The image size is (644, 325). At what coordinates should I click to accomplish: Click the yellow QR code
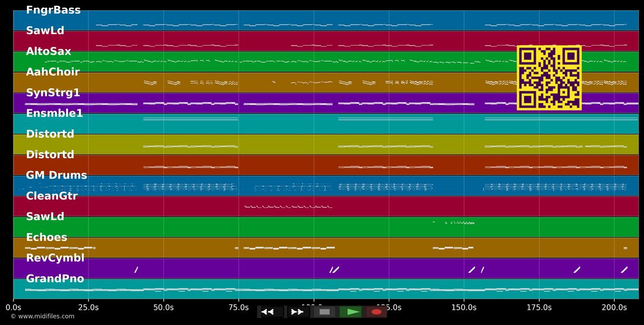tap(549, 78)
